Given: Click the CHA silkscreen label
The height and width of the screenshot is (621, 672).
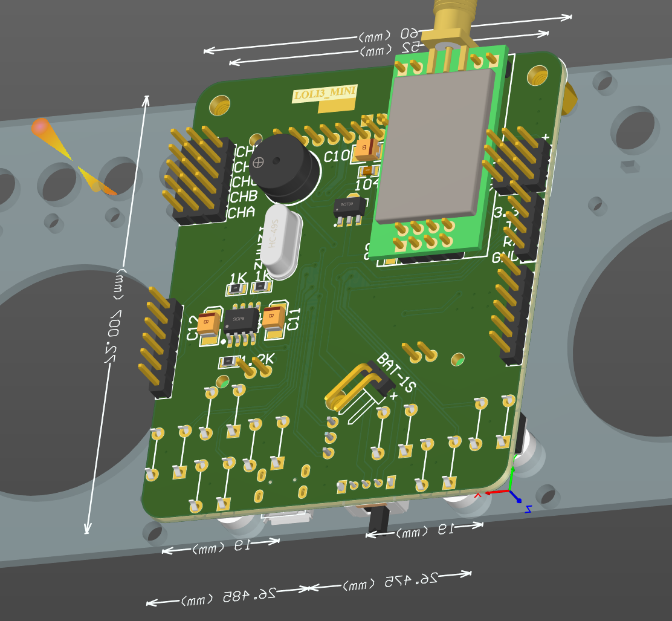Looking at the screenshot, I should click(x=241, y=212).
